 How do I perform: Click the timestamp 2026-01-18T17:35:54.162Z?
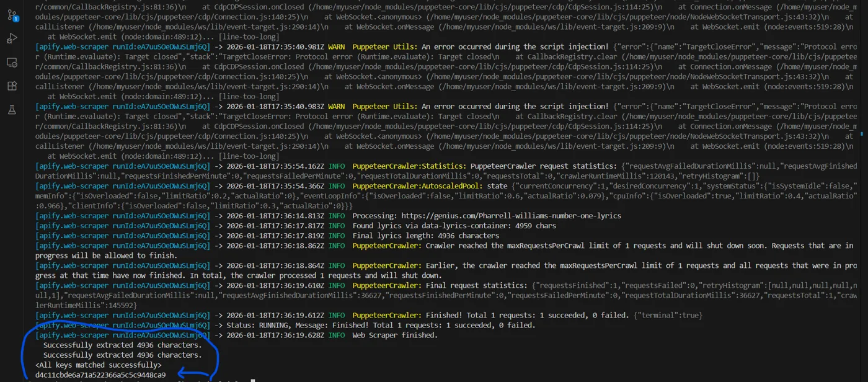point(275,166)
